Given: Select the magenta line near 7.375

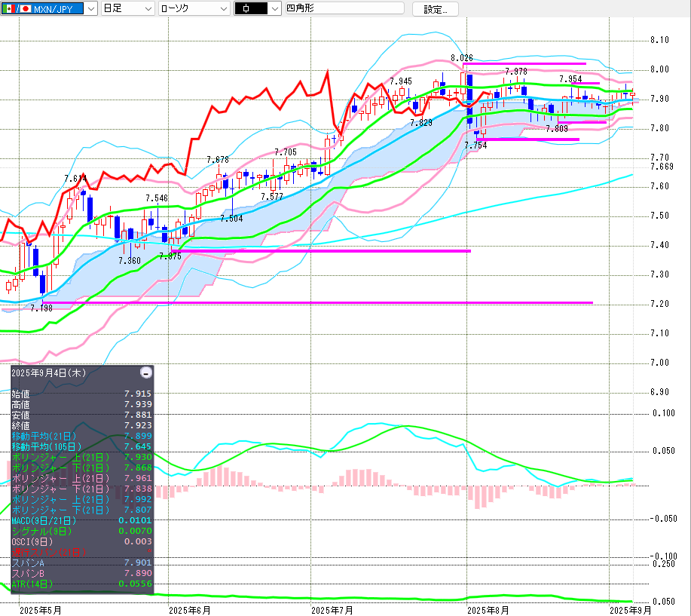Looking at the screenshot, I should 321,251.
